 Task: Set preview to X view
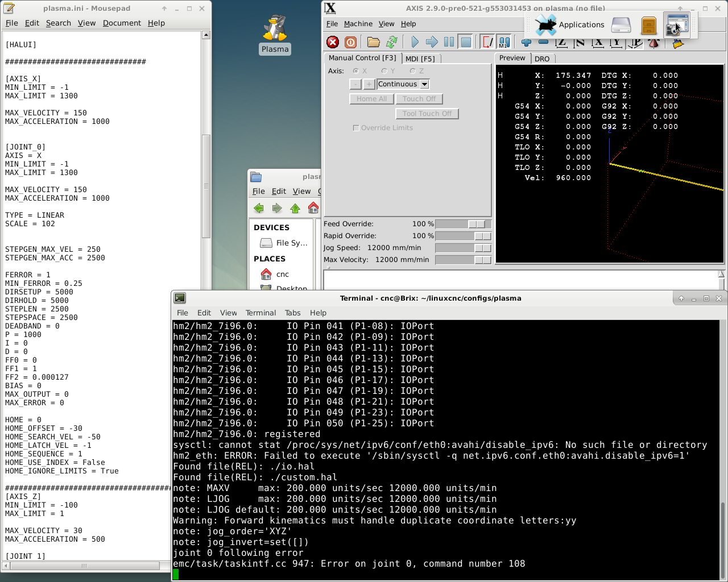[x=598, y=43]
